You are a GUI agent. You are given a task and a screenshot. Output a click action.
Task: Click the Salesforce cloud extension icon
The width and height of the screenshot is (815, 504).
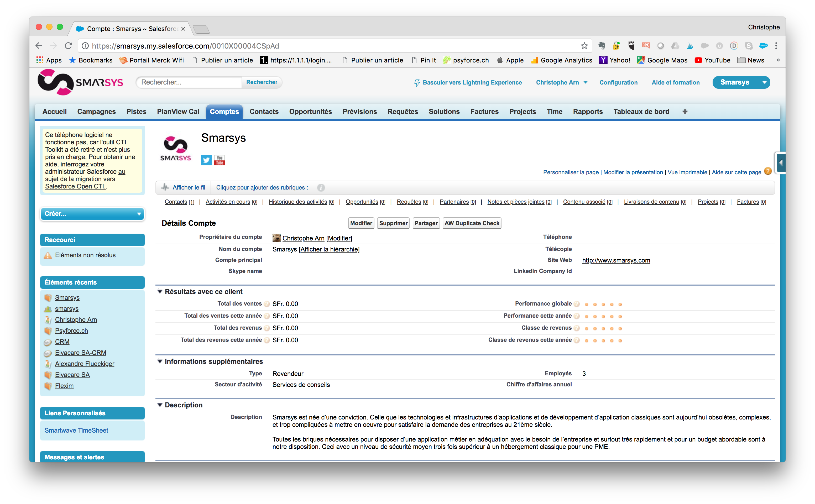point(763,46)
